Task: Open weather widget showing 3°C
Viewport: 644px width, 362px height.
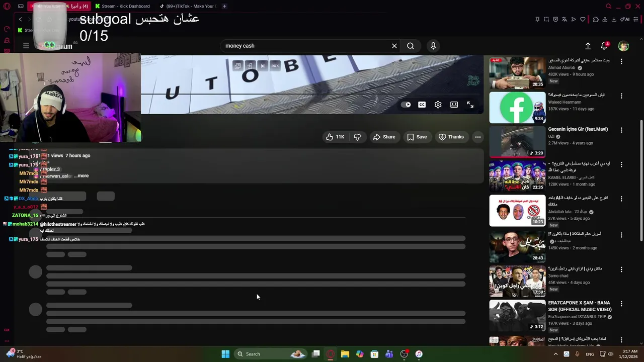Action: coord(23,354)
